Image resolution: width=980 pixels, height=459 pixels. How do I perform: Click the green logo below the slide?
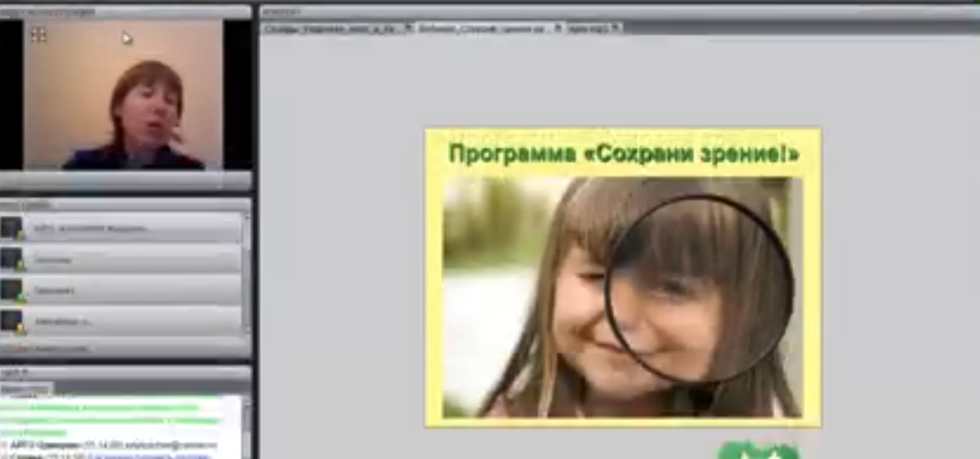click(x=758, y=451)
